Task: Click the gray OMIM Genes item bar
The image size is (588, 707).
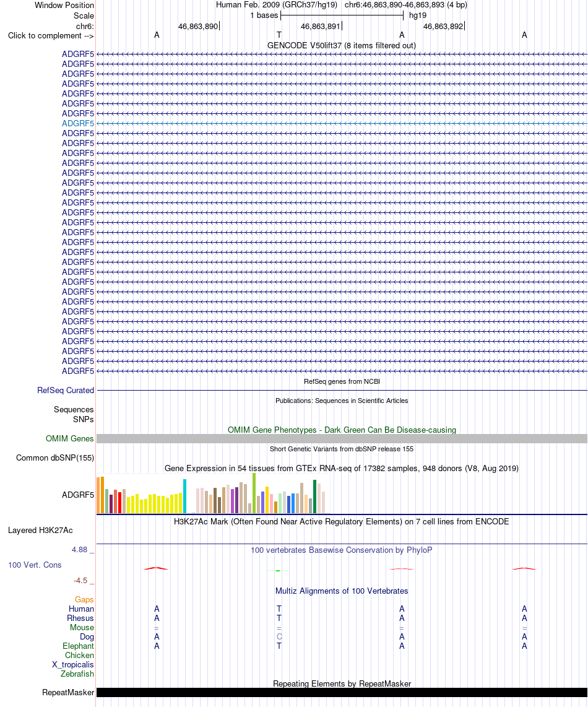Action: 342,439
